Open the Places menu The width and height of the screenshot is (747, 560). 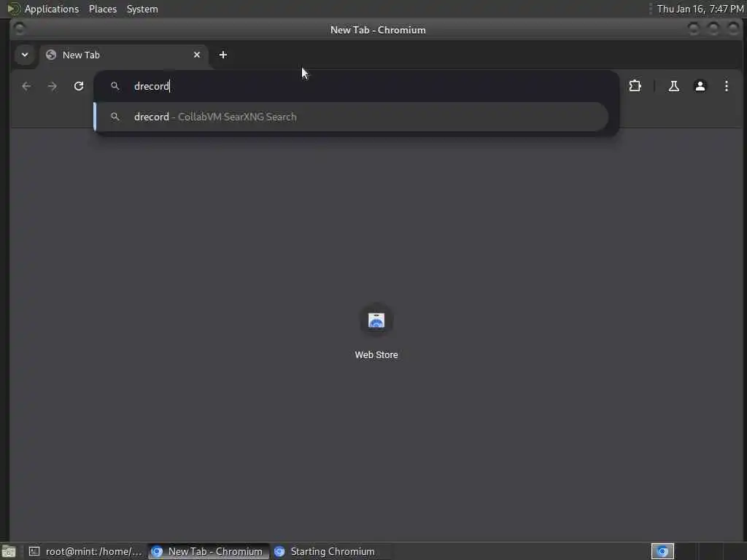[x=102, y=9]
